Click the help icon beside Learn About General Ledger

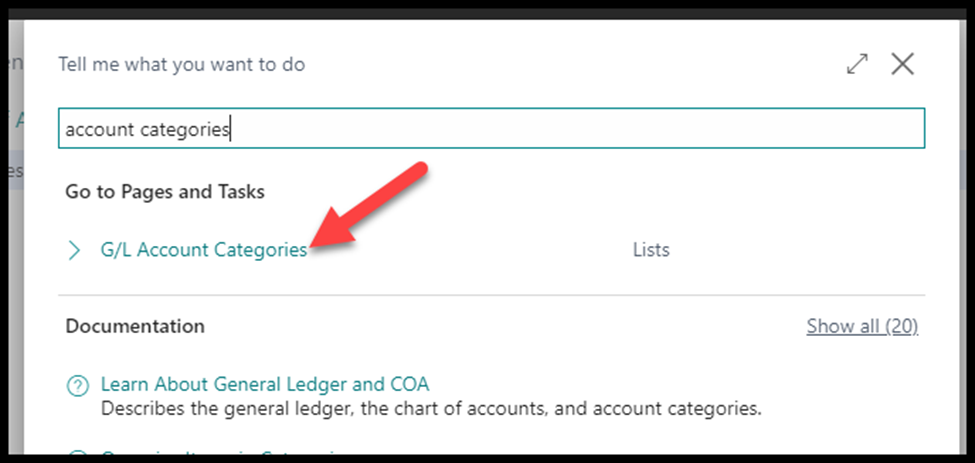tap(76, 385)
